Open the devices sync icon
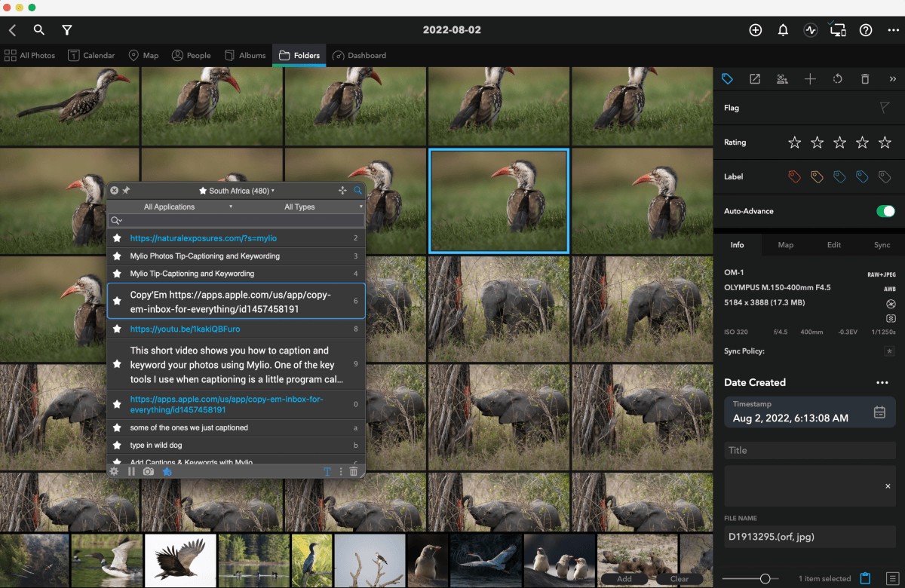The height and width of the screenshot is (588, 905). [838, 30]
